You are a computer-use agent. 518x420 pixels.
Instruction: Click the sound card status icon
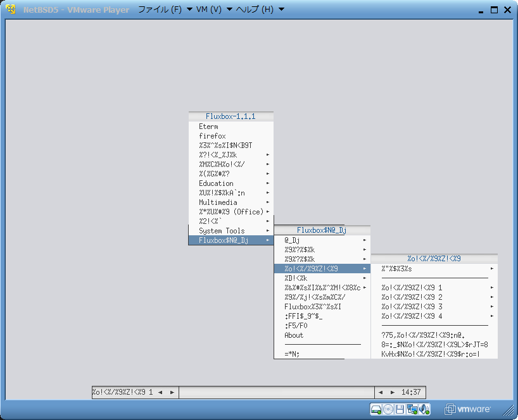(424, 409)
